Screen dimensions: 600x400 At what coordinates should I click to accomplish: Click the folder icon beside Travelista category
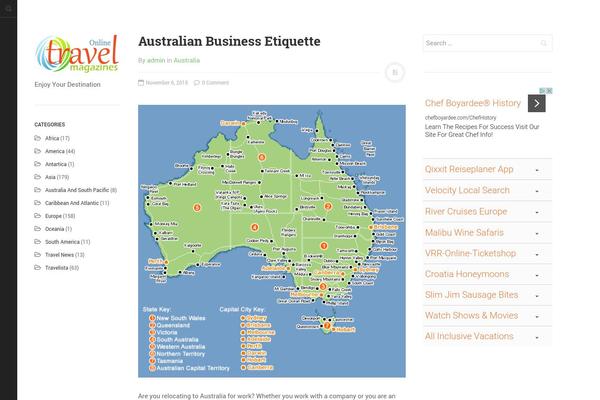coord(38,268)
